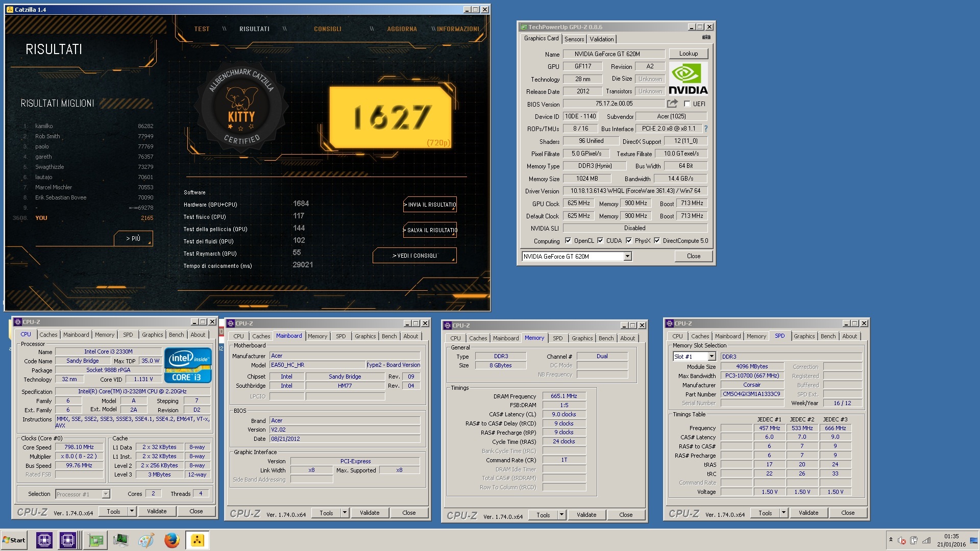Click the 'kamilko' leaderboard row
Viewport: 980px width, 551px height.
pos(88,126)
